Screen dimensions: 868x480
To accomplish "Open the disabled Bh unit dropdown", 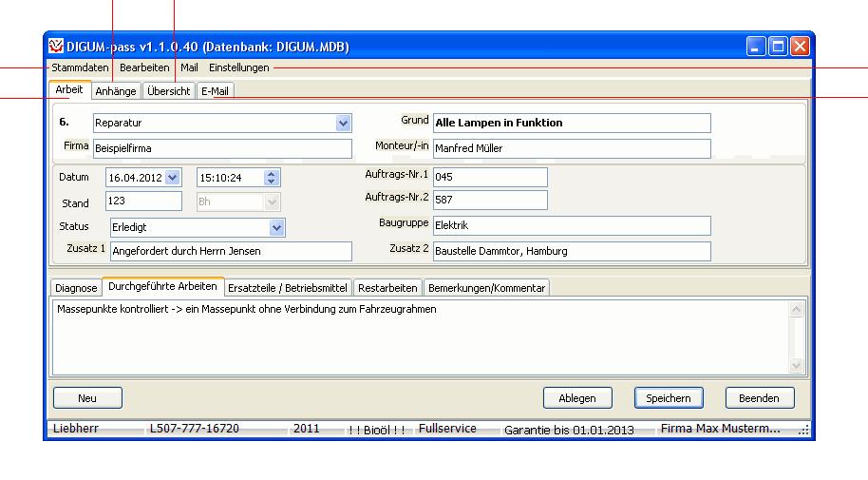I will (272, 202).
